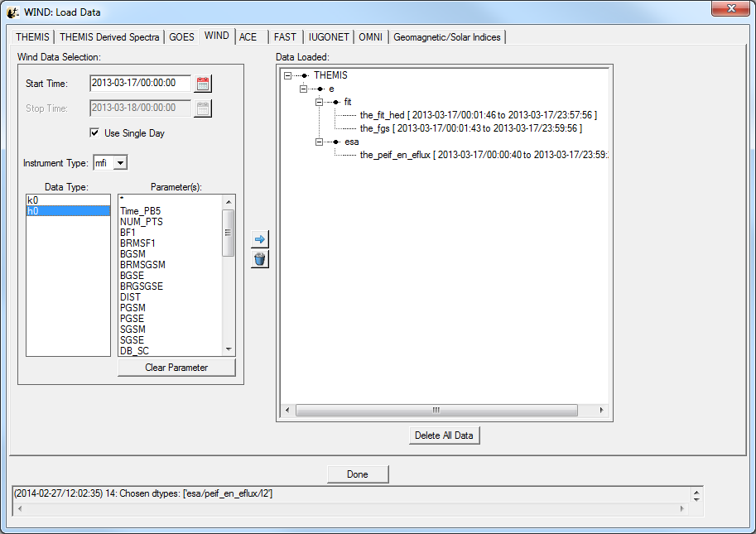Viewport: 756px width, 534px height.
Task: Click the application icon in title bar
Action: pyautogui.click(x=13, y=12)
